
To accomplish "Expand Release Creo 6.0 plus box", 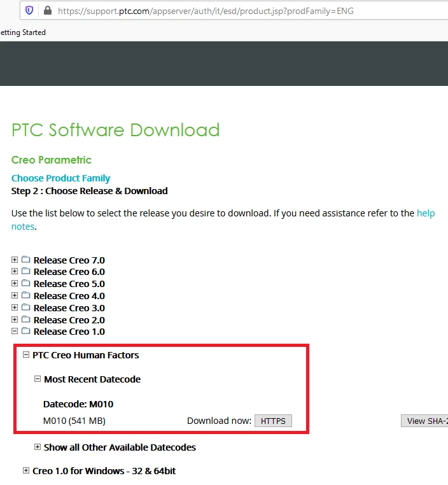I will pyautogui.click(x=15, y=271).
